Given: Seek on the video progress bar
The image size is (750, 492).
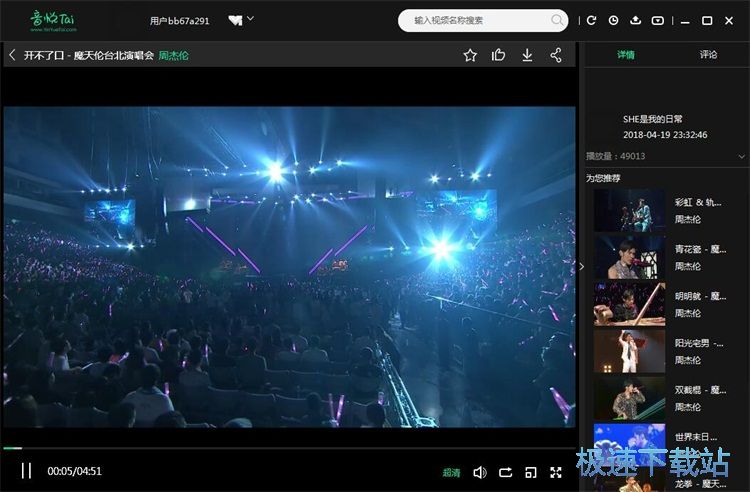Looking at the screenshot, I should click(289, 448).
